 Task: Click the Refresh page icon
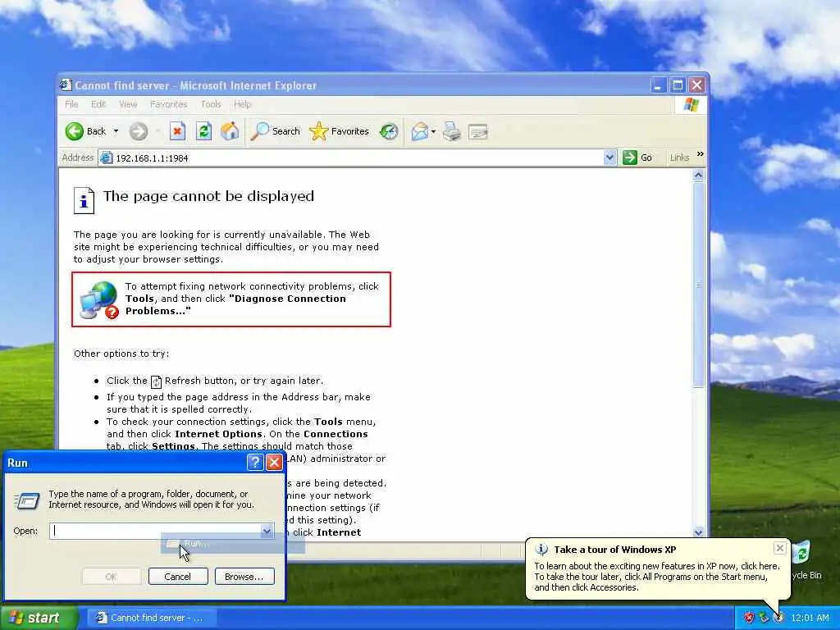203,131
